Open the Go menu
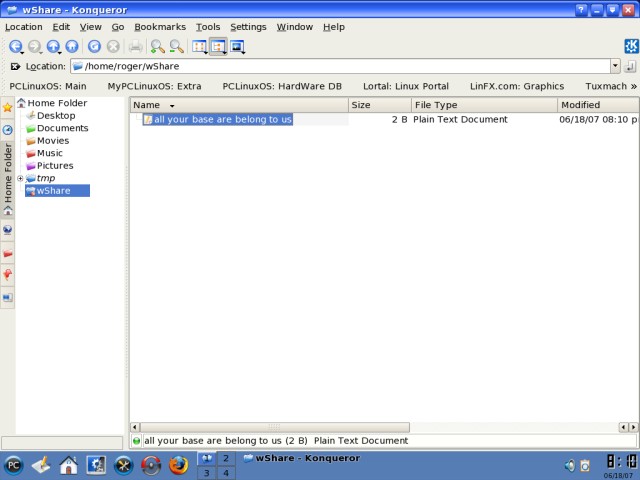 118,27
